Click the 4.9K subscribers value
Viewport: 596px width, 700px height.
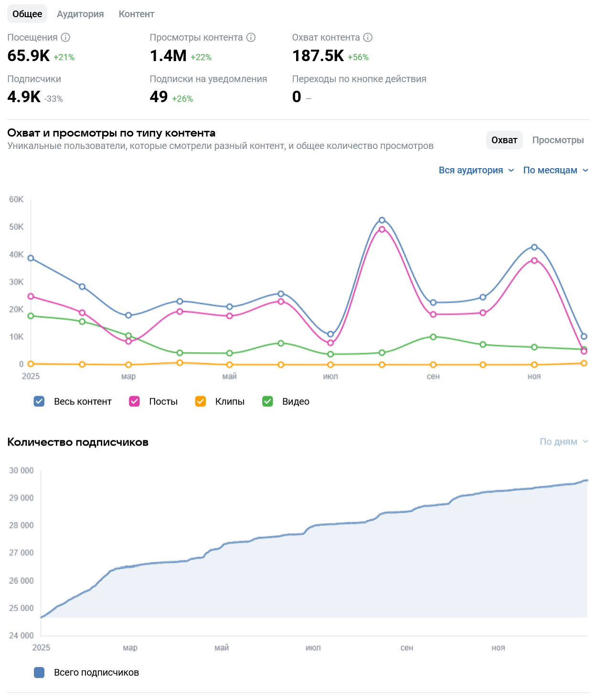coord(24,97)
